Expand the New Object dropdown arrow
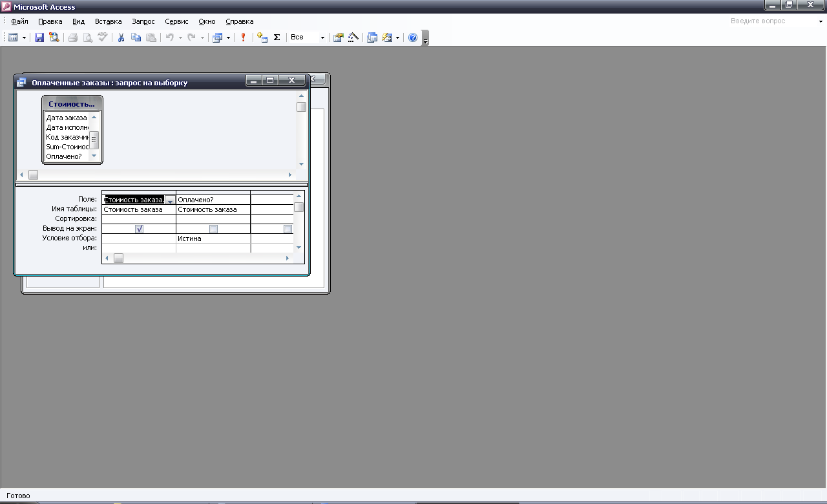This screenshot has height=504, width=827. (397, 37)
